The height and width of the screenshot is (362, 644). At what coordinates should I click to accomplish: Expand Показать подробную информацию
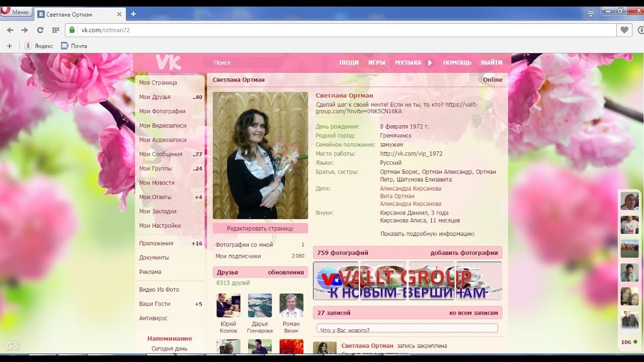pyautogui.click(x=427, y=234)
